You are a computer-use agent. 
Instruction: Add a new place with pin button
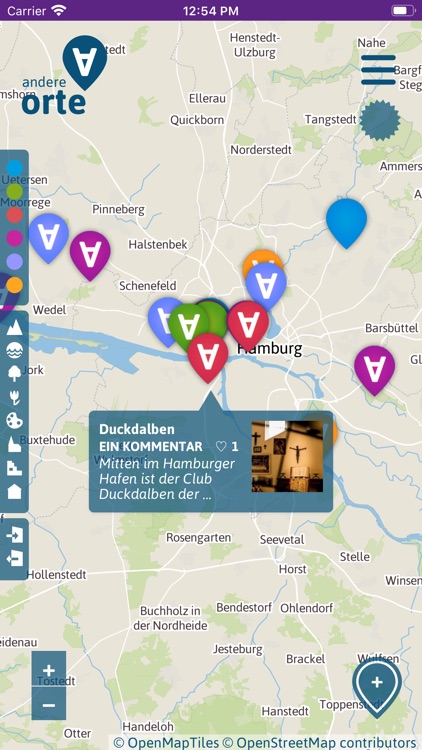point(377,687)
